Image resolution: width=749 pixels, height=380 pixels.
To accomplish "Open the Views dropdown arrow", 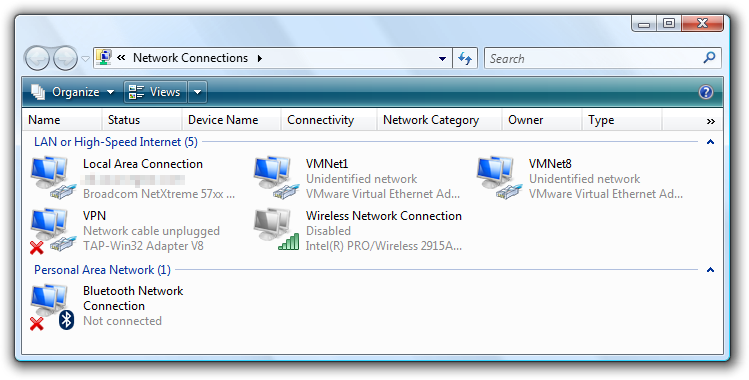I will point(198,92).
